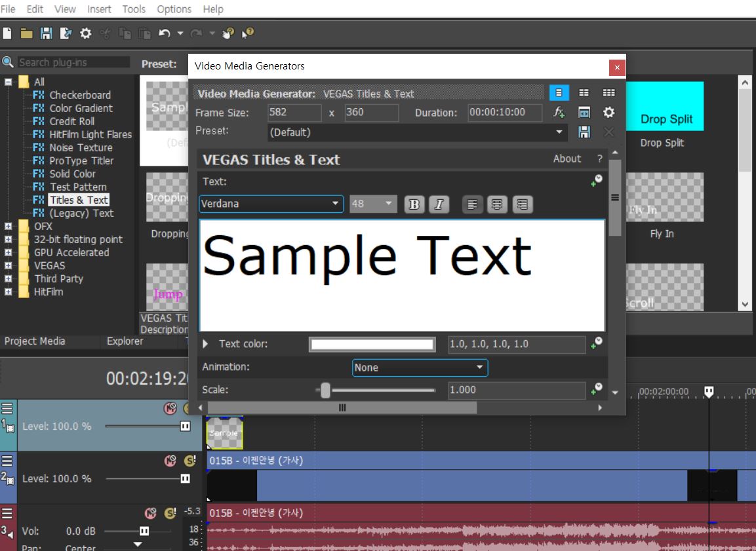Select Credit Roll generator
Image resolution: width=756 pixels, height=551 pixels.
pos(72,121)
